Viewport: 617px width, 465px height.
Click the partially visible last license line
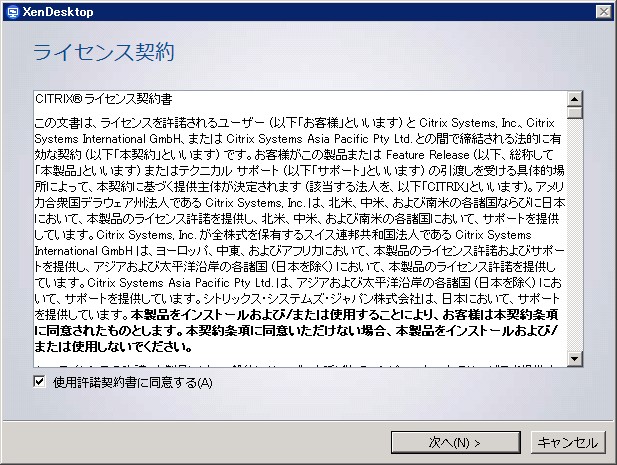[x=300, y=365]
